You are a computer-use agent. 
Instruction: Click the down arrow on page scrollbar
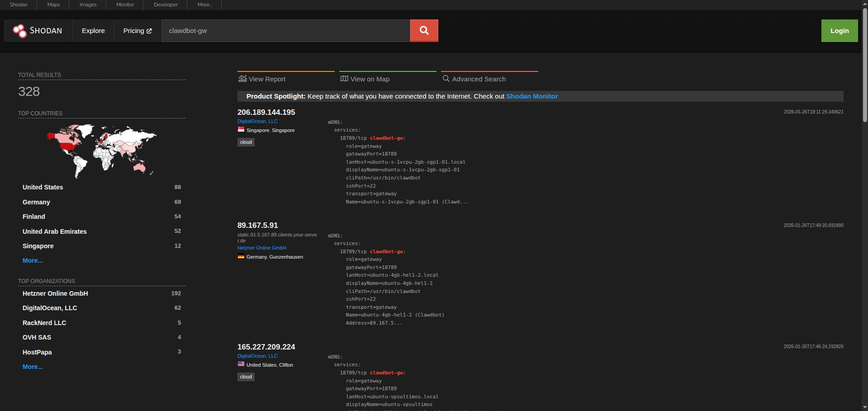864,407
